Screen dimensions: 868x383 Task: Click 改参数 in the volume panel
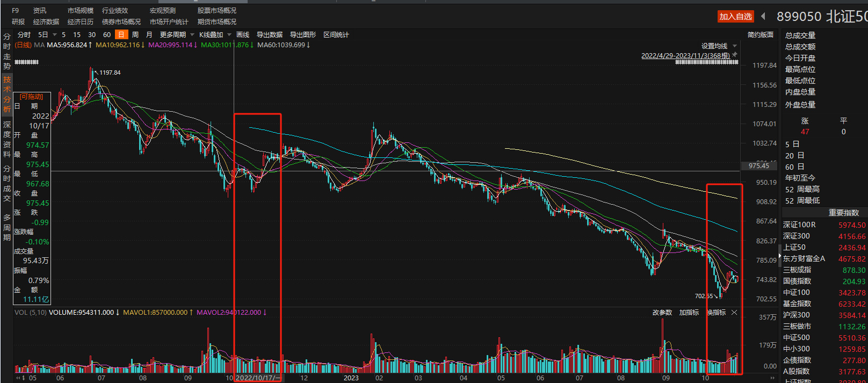[662, 313]
